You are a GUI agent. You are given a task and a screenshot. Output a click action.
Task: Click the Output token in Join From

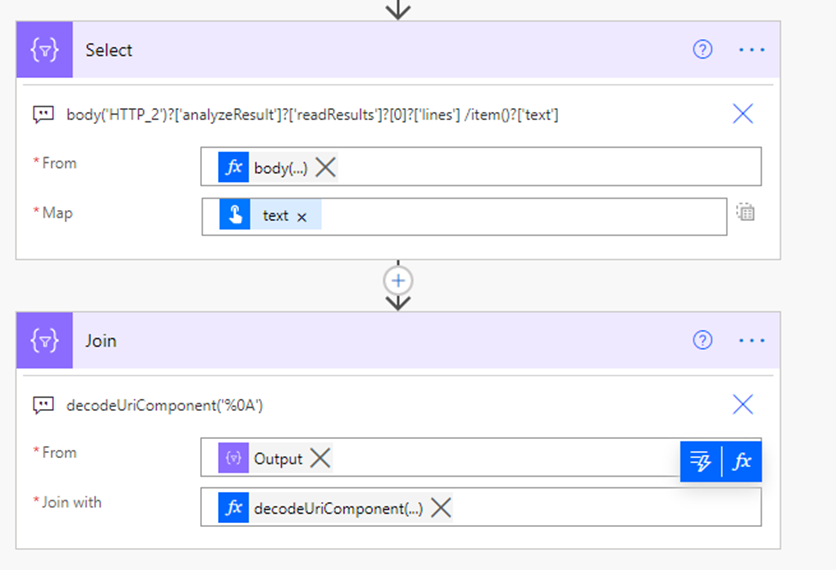tap(278, 458)
